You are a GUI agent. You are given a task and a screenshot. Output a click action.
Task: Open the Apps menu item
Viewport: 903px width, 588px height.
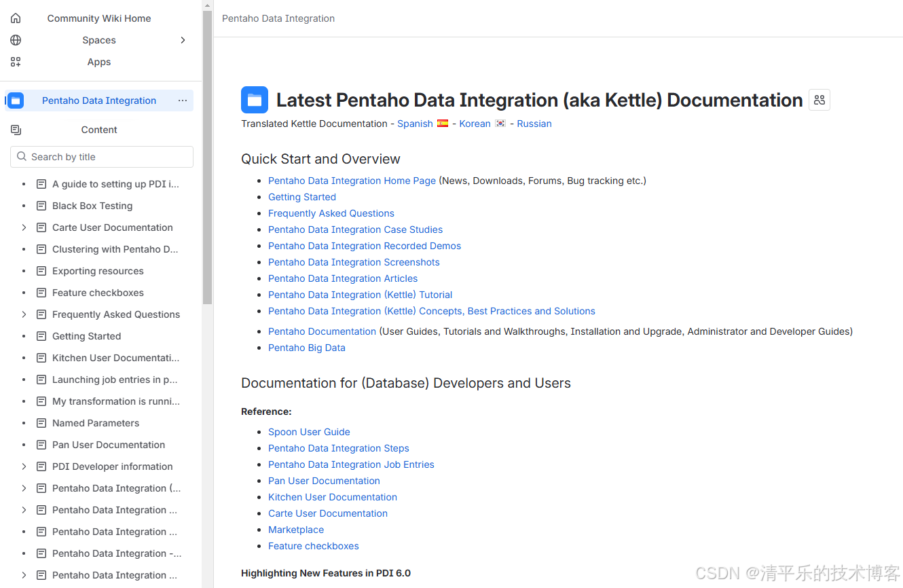click(99, 62)
